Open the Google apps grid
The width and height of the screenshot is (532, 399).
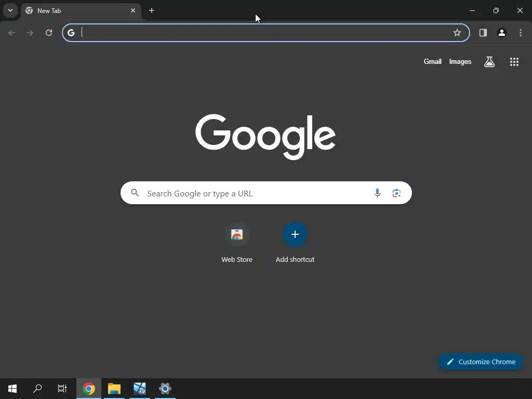point(514,62)
